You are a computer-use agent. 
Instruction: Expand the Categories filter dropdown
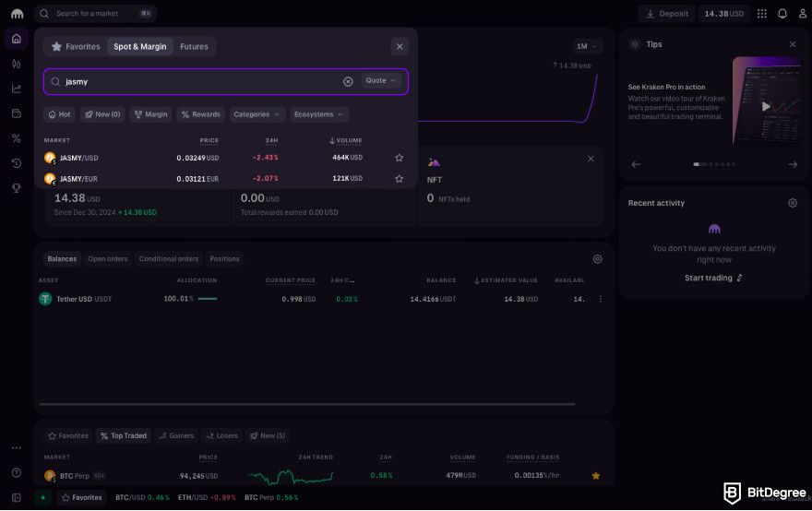tap(257, 114)
